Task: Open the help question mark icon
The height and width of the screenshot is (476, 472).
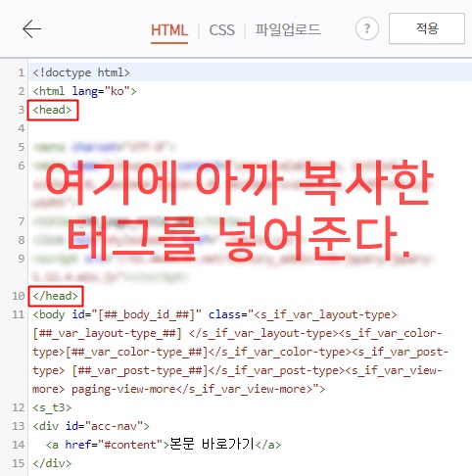Action: (367, 28)
